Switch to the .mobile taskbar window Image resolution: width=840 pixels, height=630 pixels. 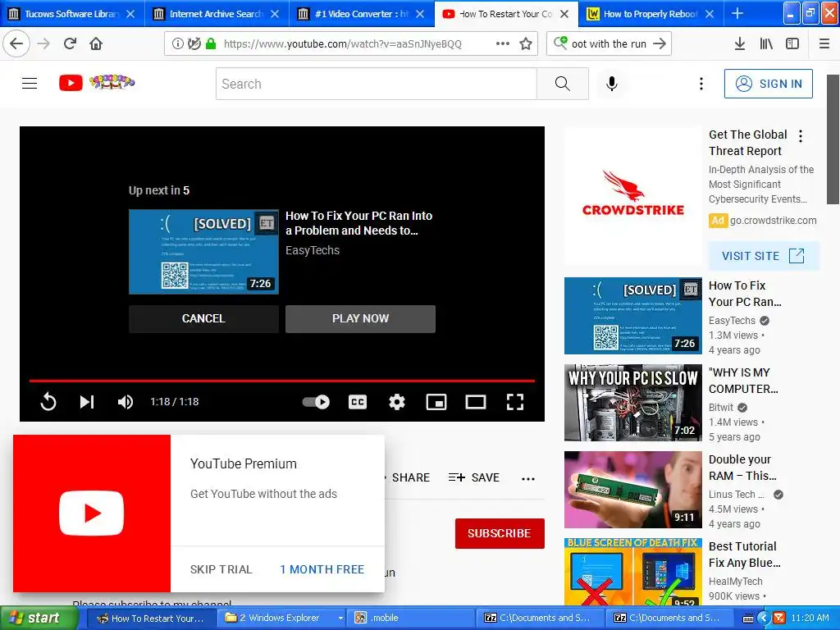(410, 619)
